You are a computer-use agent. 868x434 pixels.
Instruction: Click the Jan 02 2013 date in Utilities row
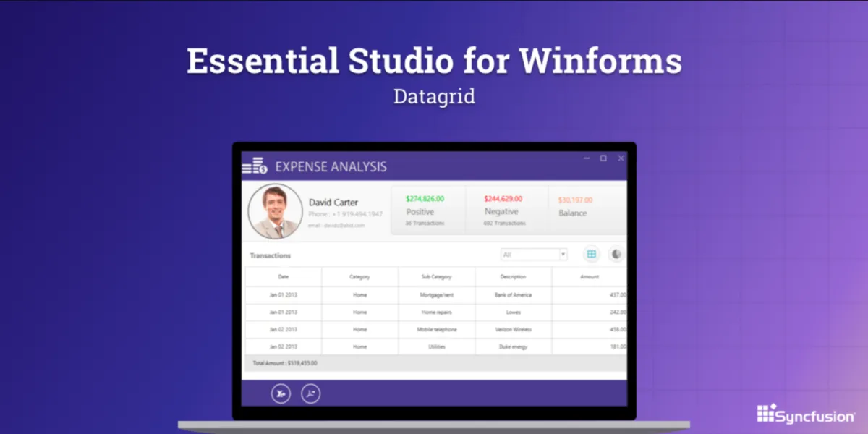coord(284,347)
